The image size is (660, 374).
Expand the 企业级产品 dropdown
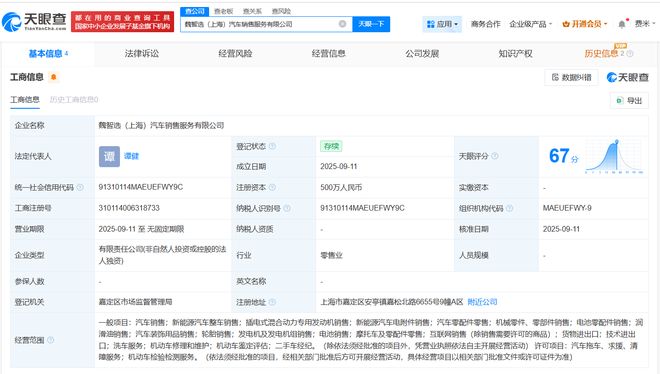click(x=530, y=24)
